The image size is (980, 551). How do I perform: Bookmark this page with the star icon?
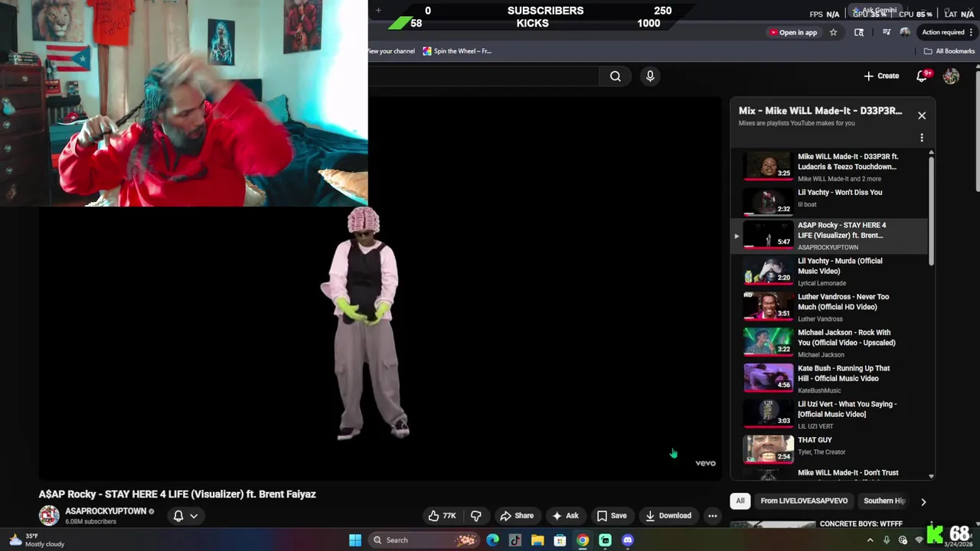pyautogui.click(x=833, y=32)
